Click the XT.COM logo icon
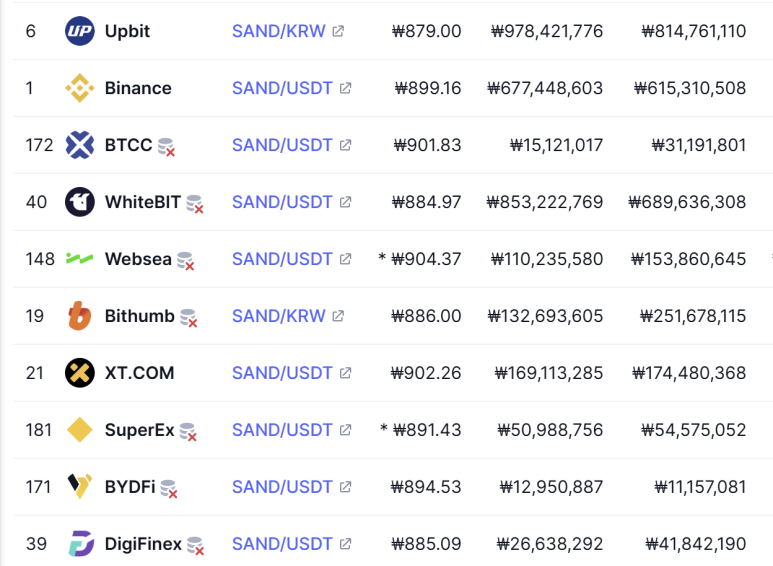The image size is (773, 566). coord(79,373)
